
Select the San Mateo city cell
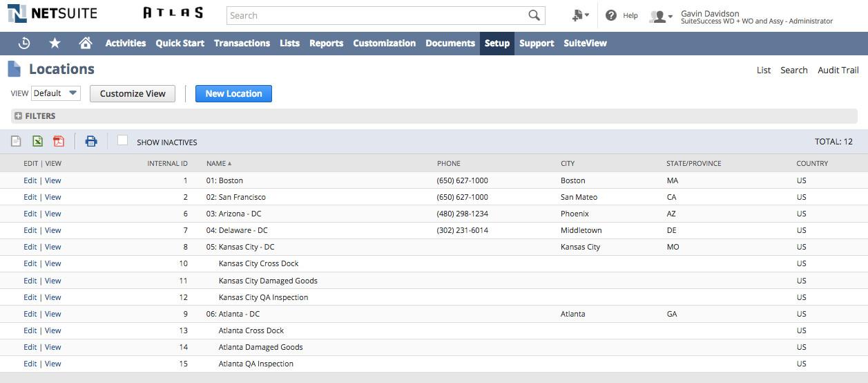(579, 197)
